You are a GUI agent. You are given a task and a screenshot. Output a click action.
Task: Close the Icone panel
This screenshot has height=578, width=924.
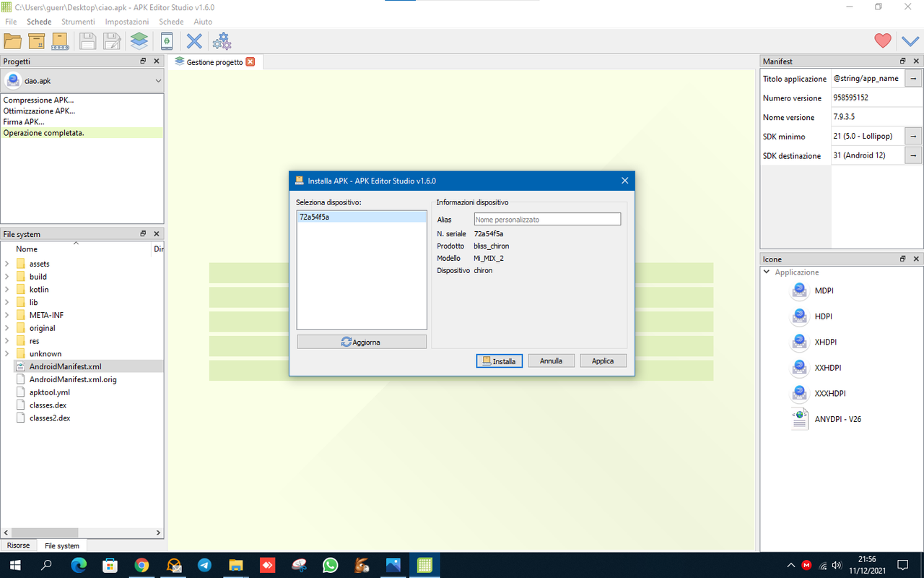(917, 259)
